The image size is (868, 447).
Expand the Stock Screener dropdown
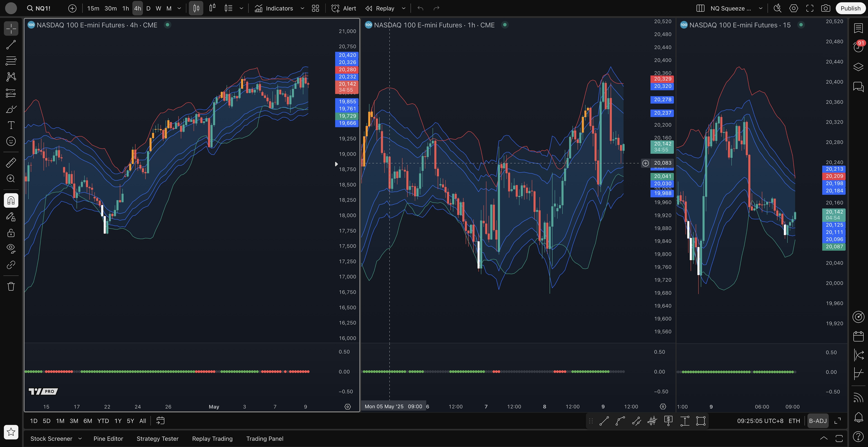[80, 439]
